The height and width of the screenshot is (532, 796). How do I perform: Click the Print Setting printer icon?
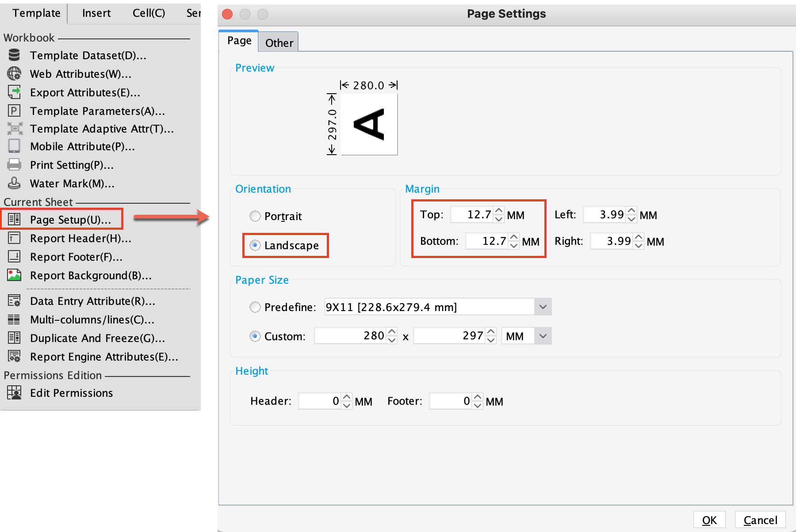(14, 165)
